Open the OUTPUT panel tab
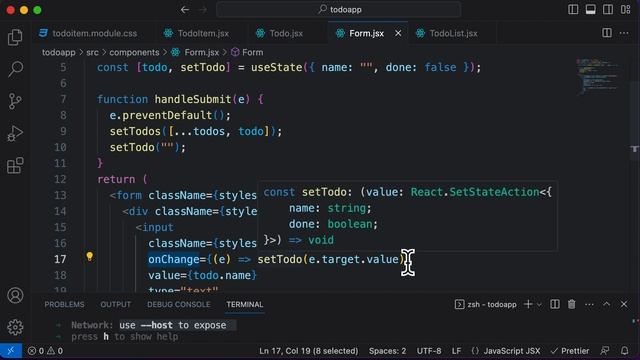Image resolution: width=640 pixels, height=360 pixels. pos(116,304)
